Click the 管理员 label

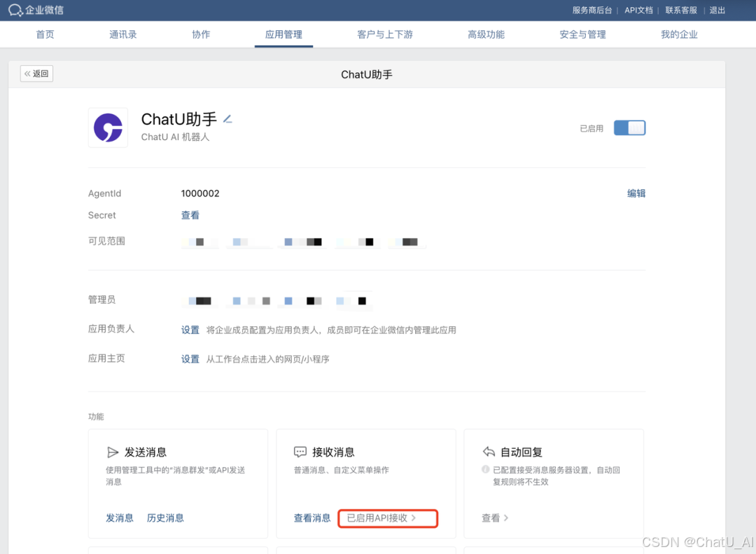pyautogui.click(x=101, y=300)
